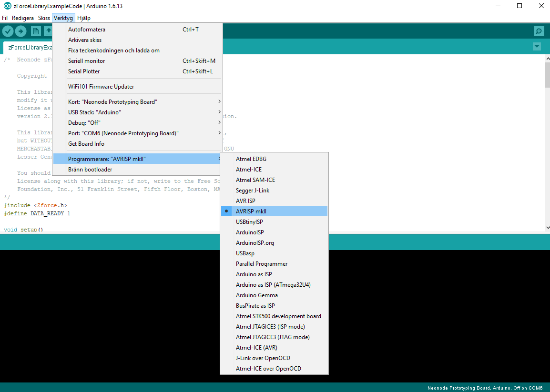Click the Open sketch toolbar icon
550x392 pixels.
[48, 31]
